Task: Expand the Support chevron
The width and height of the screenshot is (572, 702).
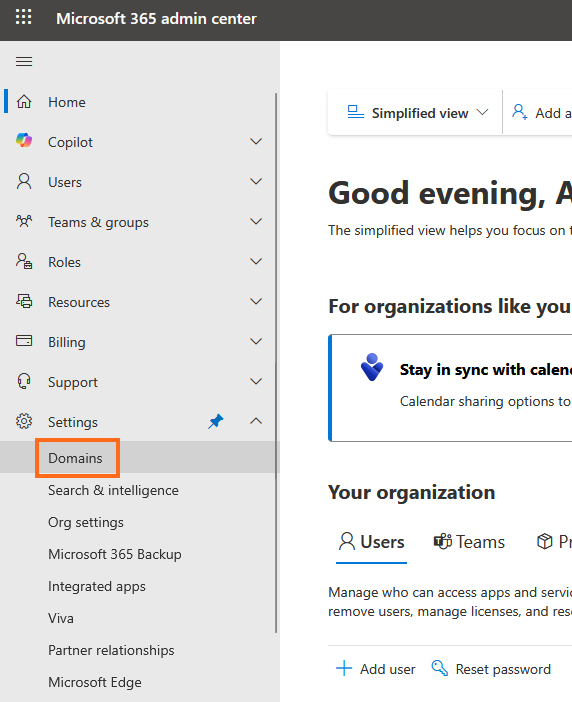Action: [256, 381]
